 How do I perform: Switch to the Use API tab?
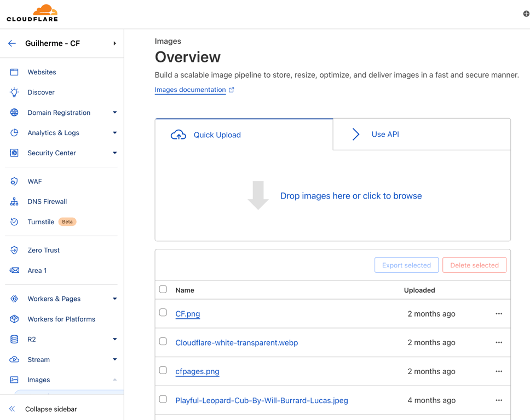click(385, 134)
